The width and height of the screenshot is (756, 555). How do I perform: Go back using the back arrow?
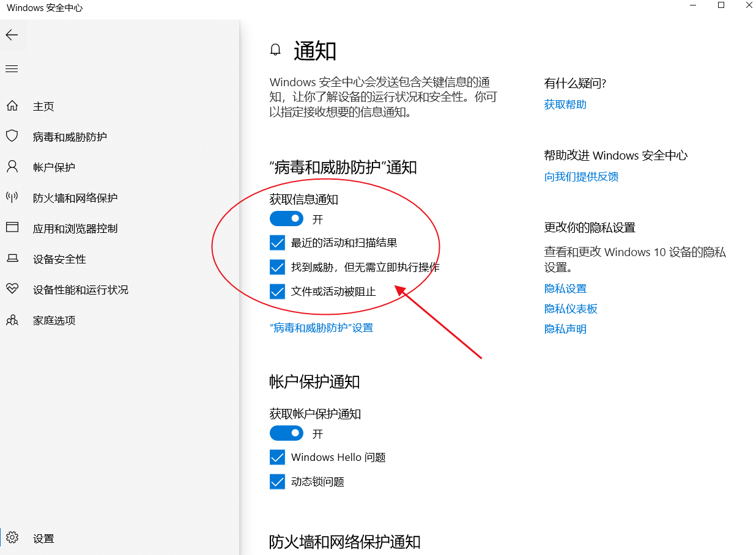tap(12, 35)
